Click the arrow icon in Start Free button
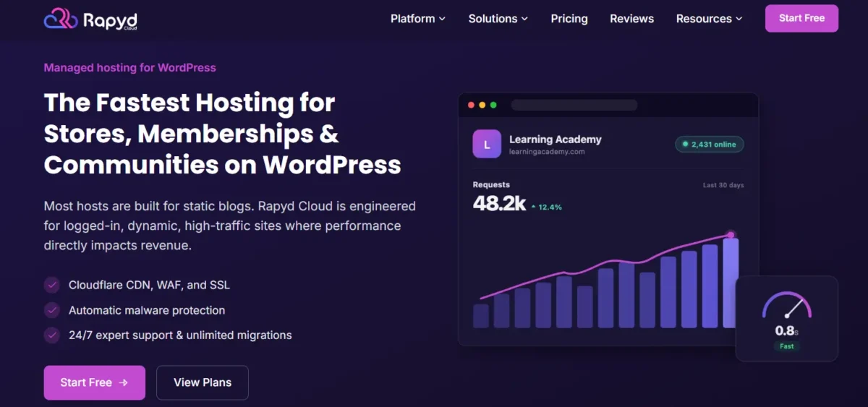Viewport: 868px width, 407px height. pyautogui.click(x=124, y=382)
